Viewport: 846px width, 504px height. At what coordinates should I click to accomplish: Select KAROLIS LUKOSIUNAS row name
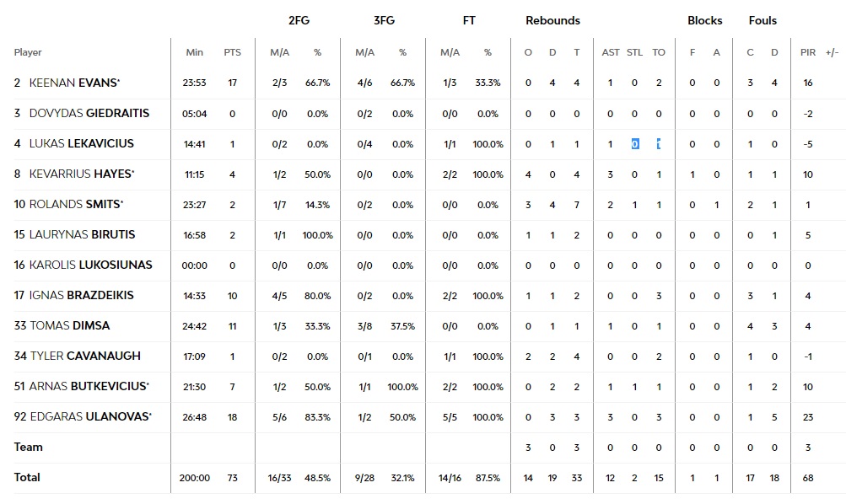(90, 265)
